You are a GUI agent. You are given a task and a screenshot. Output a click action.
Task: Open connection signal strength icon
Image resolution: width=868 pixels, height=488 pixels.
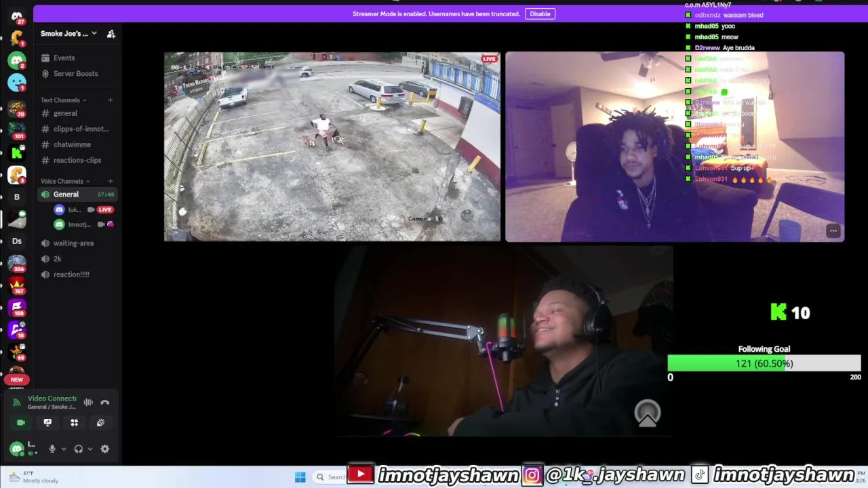[17, 403]
